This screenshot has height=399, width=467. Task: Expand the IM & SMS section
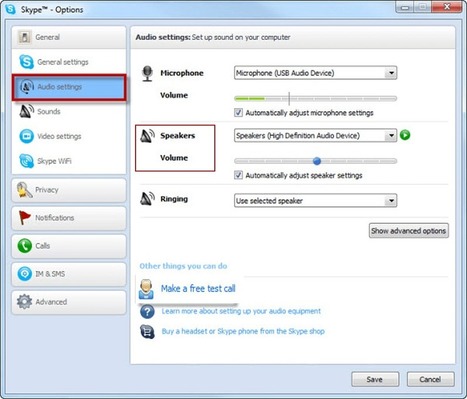tap(69, 274)
